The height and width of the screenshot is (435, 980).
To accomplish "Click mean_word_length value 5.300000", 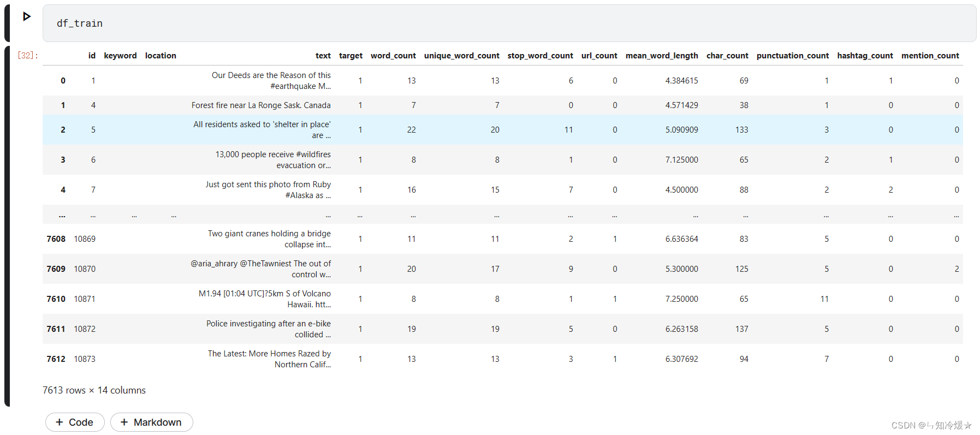I will pos(681,269).
